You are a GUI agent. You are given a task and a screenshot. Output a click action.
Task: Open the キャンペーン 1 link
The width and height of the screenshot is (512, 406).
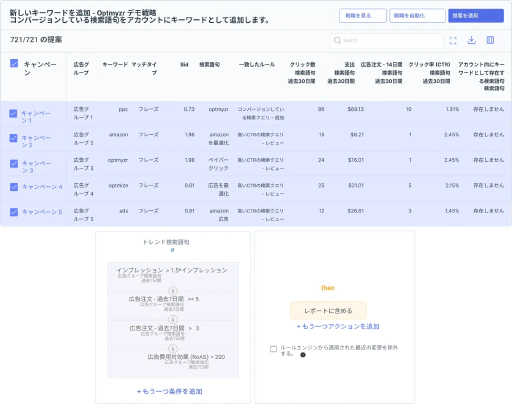coord(36,117)
